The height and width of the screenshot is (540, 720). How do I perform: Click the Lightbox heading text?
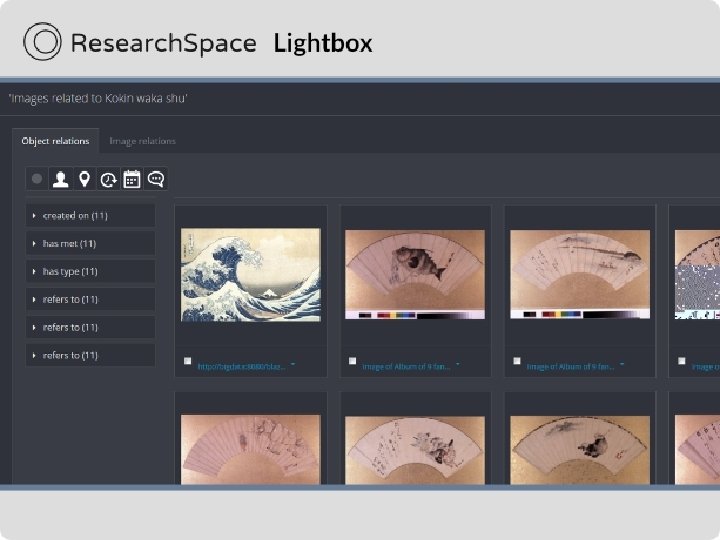[323, 44]
